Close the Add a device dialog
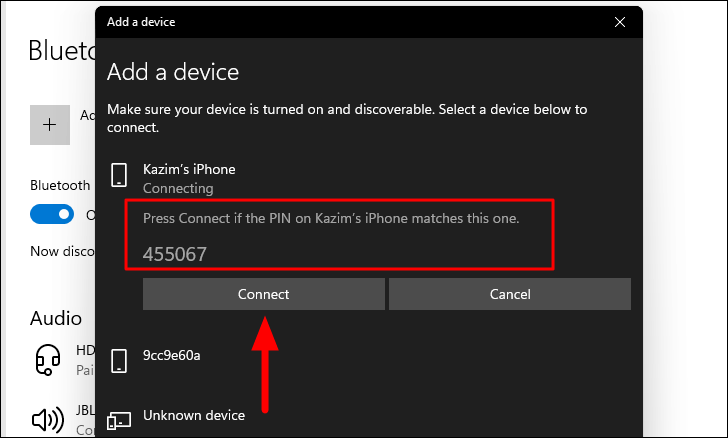 click(x=620, y=22)
